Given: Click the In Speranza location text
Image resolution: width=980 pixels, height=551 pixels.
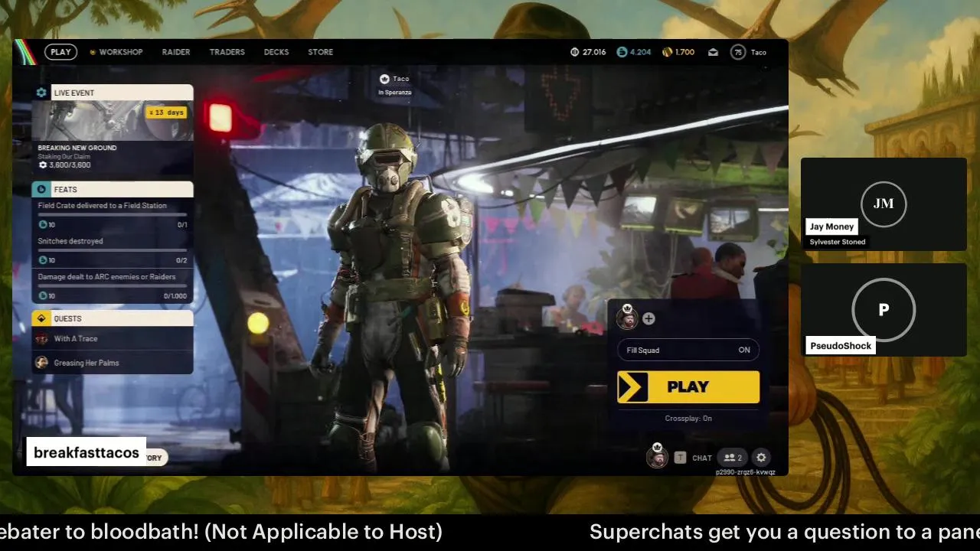Looking at the screenshot, I should (395, 93).
